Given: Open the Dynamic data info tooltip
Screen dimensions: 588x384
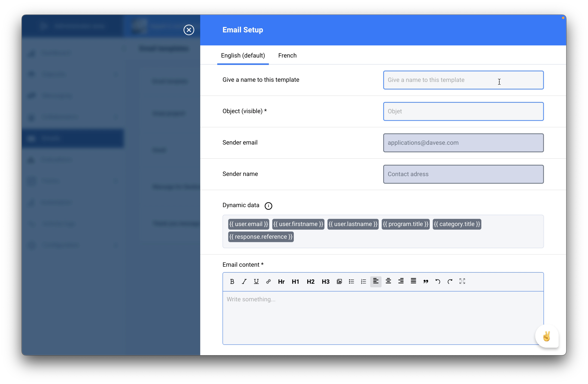Looking at the screenshot, I should pos(269,206).
